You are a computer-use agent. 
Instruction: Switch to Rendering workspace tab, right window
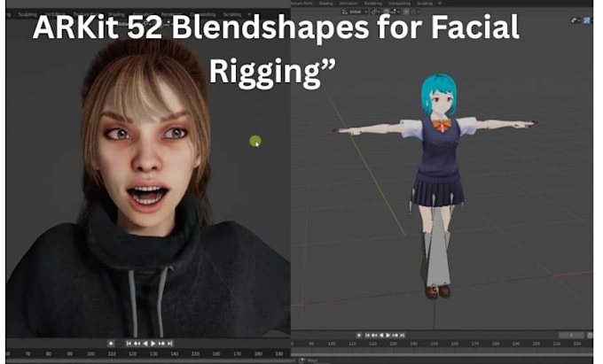click(373, 4)
